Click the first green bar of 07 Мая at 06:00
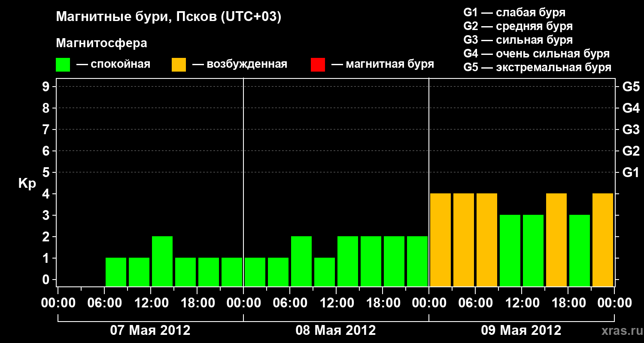The width and height of the screenshot is (644, 343). pyautogui.click(x=116, y=272)
